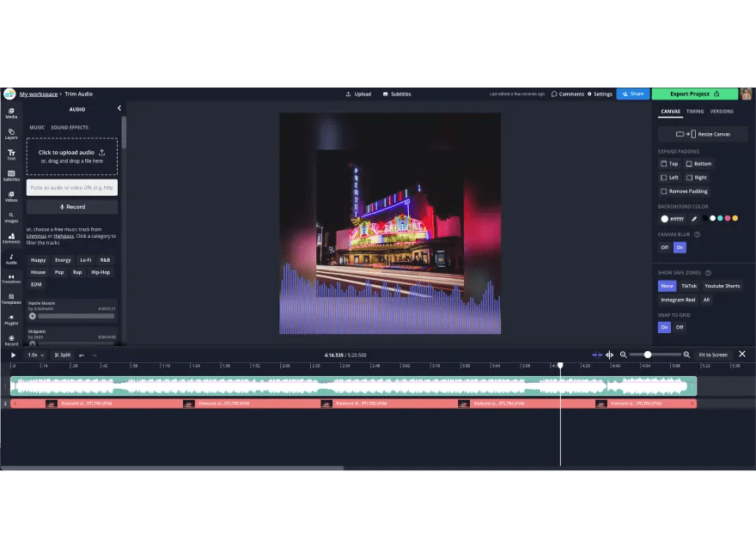Collapse the Audio panel with the chevron
Screen dimensions: 756x558
coord(119,108)
